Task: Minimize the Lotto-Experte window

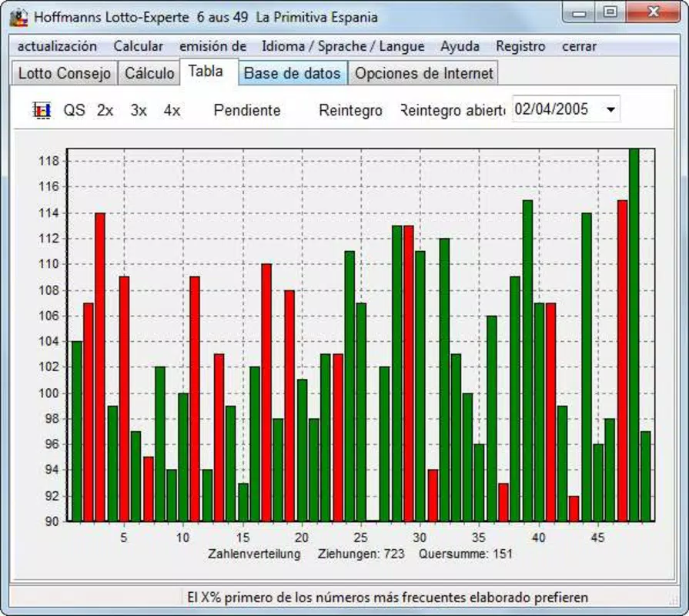Action: click(579, 12)
